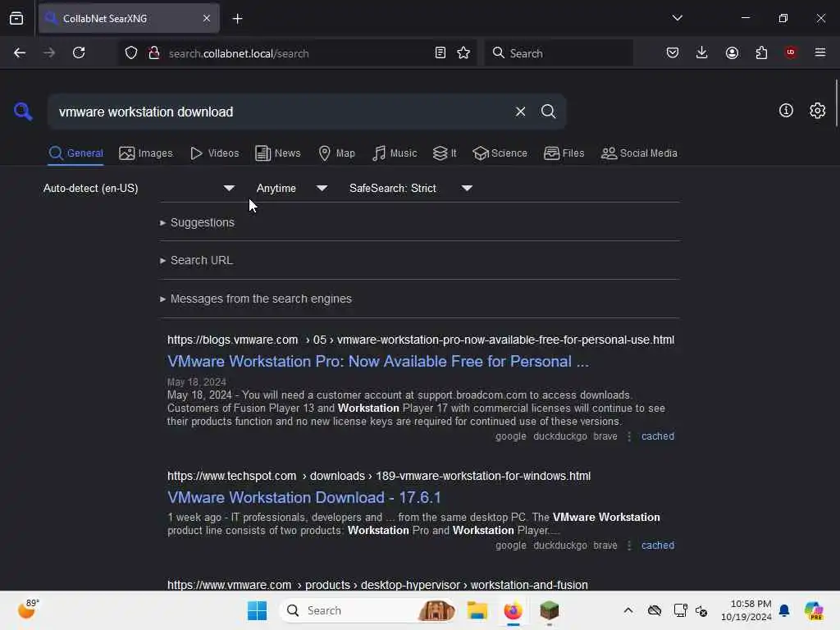Open Pocket save icon

click(673, 52)
